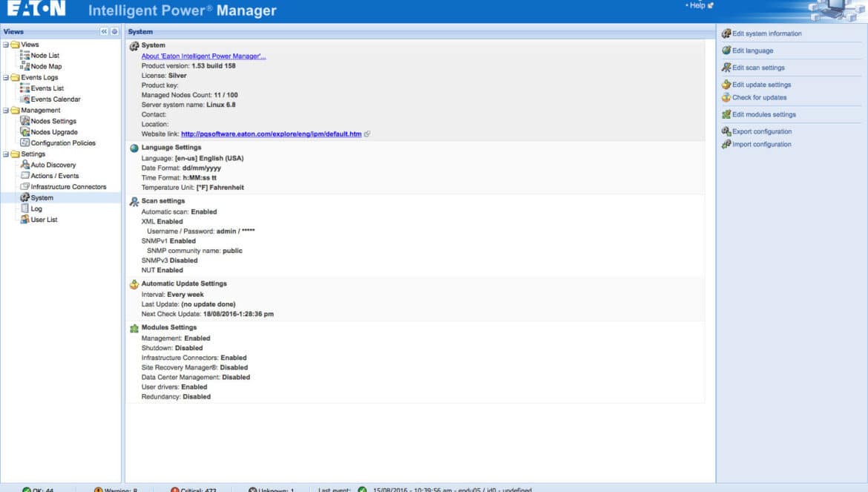Click Edit update settings icon
The image size is (868, 492).
(x=726, y=85)
